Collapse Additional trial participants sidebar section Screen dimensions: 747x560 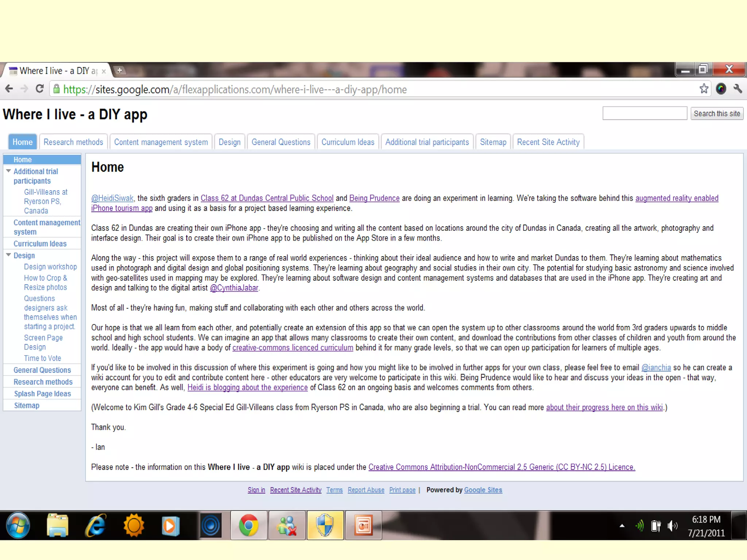point(8,171)
